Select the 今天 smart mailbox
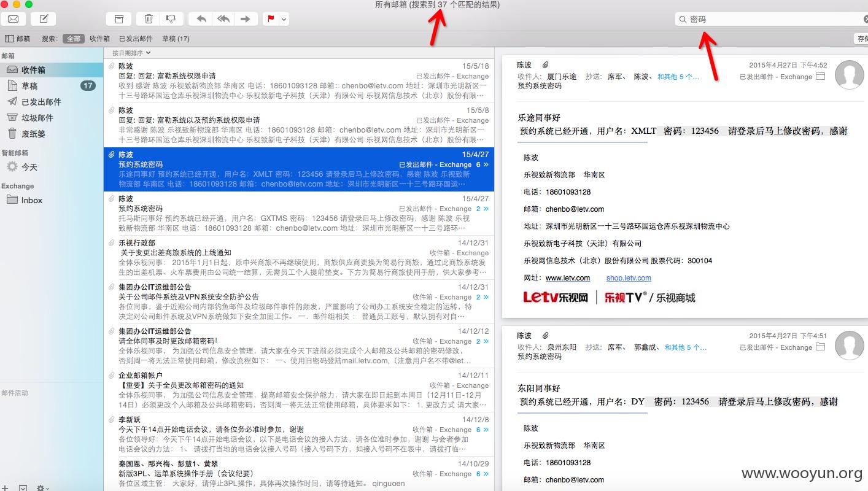The height and width of the screenshot is (491, 868). 52,167
